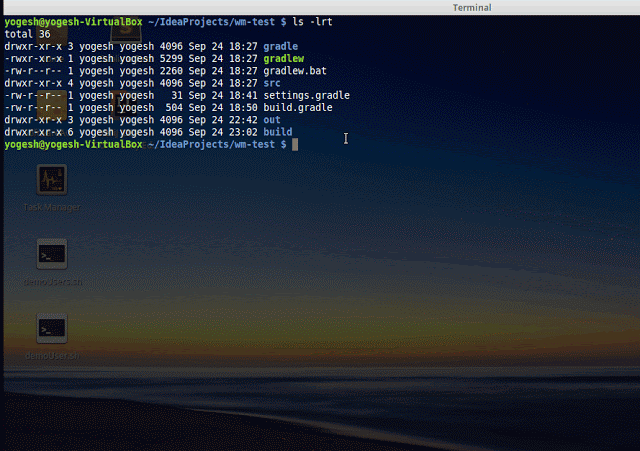Click 'yogesh@yogesh-VirtualBox' in the first prompt line
640x451 pixels.
[73, 22]
